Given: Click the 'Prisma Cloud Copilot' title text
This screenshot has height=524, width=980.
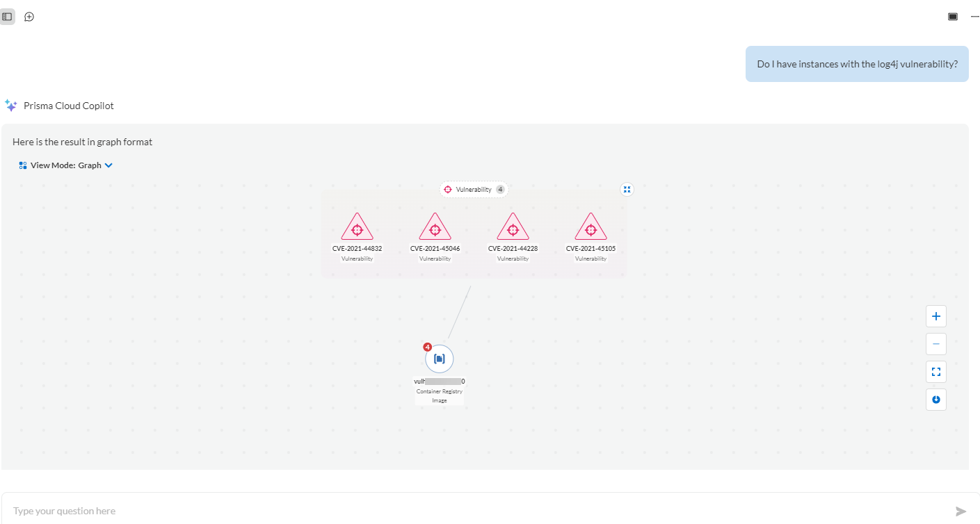Looking at the screenshot, I should point(69,106).
